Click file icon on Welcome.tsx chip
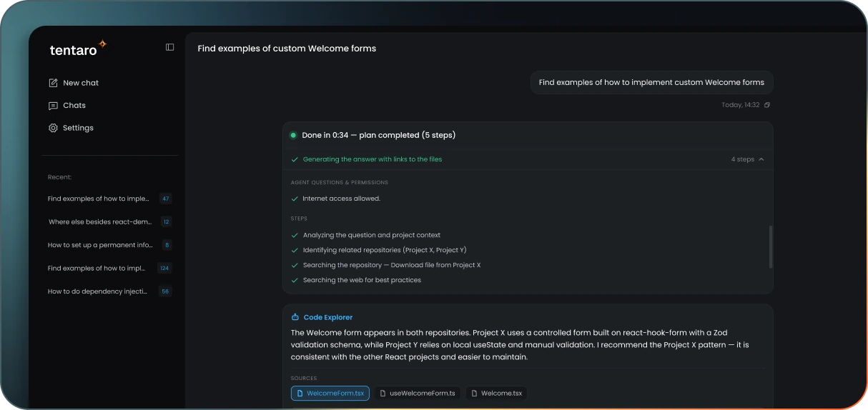868x410 pixels. coord(475,393)
